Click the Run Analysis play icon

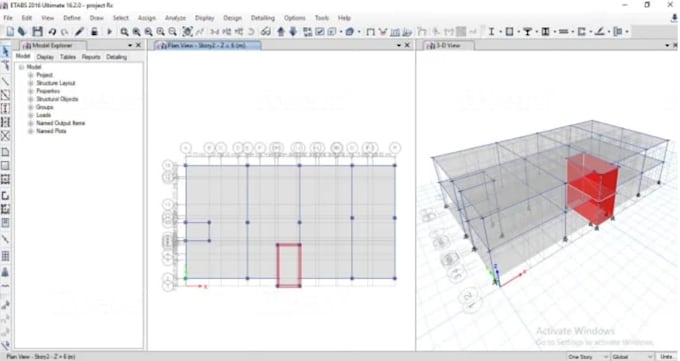109,32
